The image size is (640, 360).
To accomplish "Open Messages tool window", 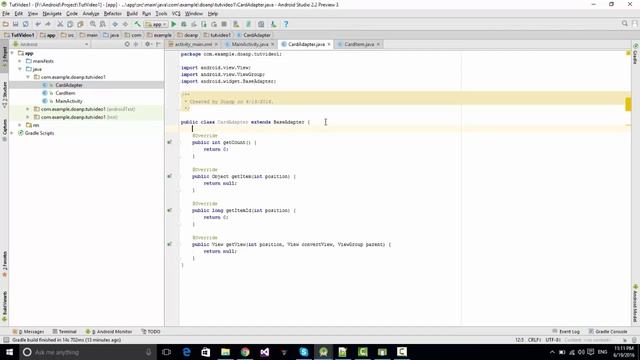I will 28,331.
